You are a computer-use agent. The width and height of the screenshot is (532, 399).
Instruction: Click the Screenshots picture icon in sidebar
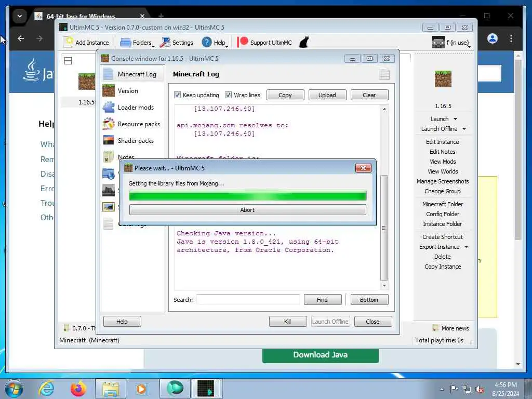tap(108, 207)
